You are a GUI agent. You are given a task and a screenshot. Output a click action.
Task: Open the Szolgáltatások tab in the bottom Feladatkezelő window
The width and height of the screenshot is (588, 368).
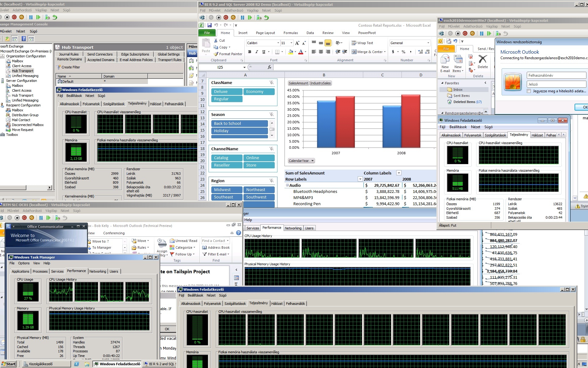pos(235,304)
